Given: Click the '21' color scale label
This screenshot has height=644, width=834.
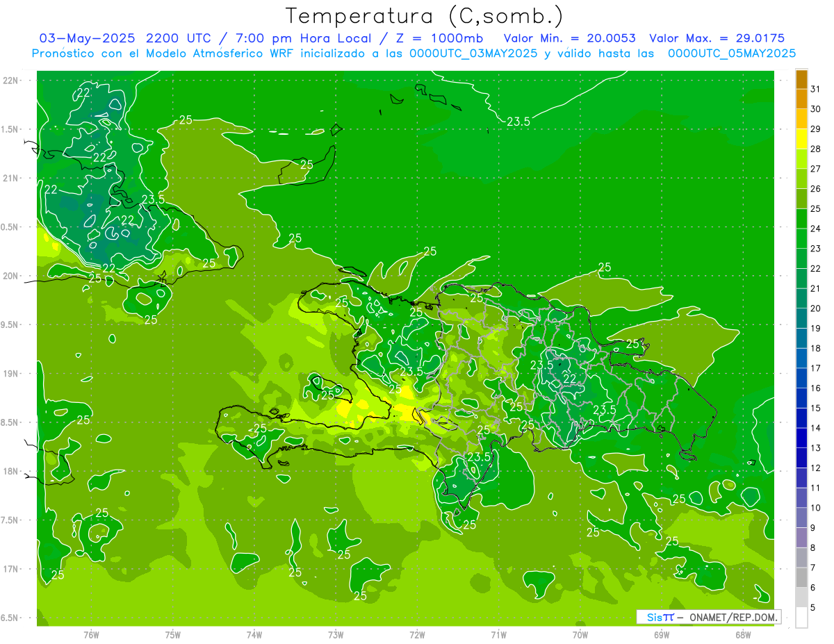Looking at the screenshot, I should (x=815, y=288).
